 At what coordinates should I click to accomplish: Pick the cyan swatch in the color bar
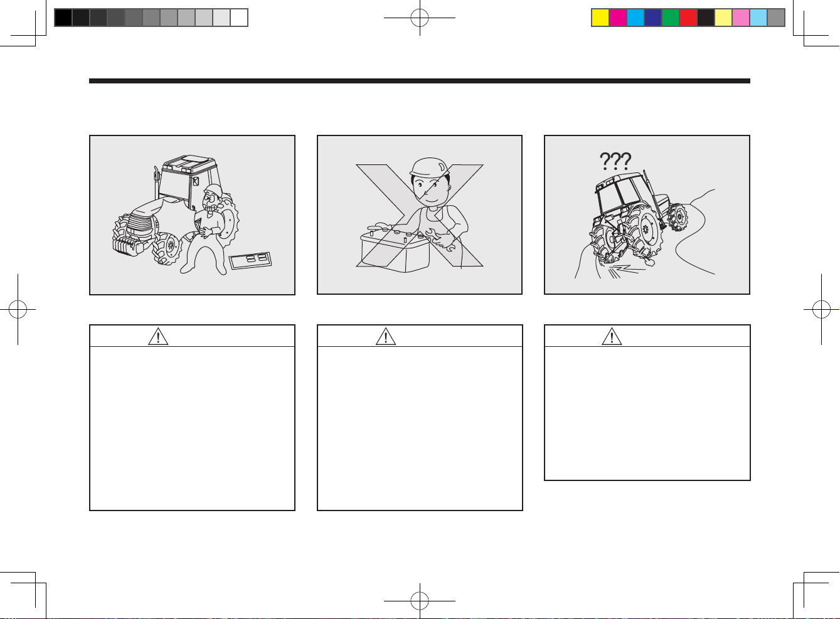(635, 18)
